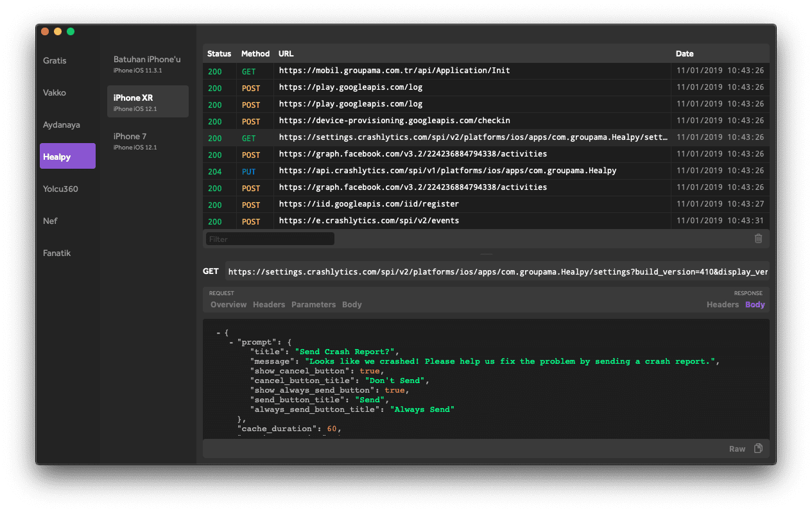This screenshot has height=512, width=812.
Task: Collapse the root JSON object
Action: pyautogui.click(x=218, y=333)
